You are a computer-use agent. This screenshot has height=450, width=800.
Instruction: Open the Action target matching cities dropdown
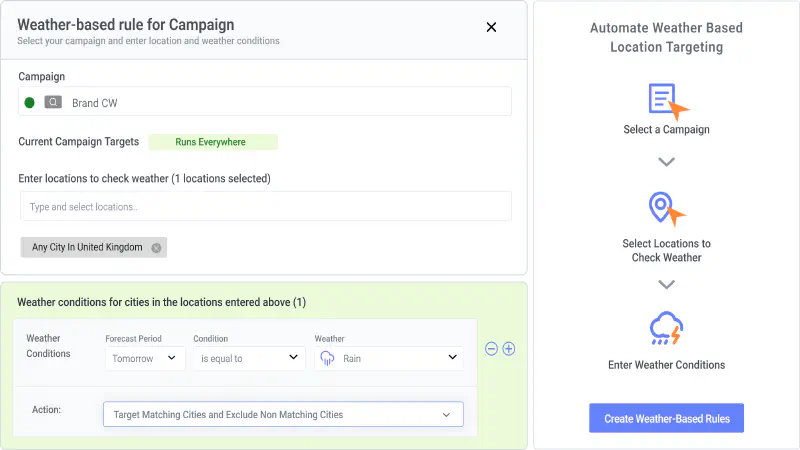pos(283,414)
